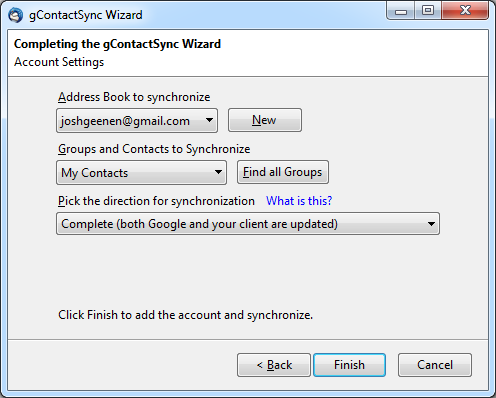This screenshot has height=398, width=496.
Task: Click the My Contacts combo box text
Action: click(x=95, y=173)
